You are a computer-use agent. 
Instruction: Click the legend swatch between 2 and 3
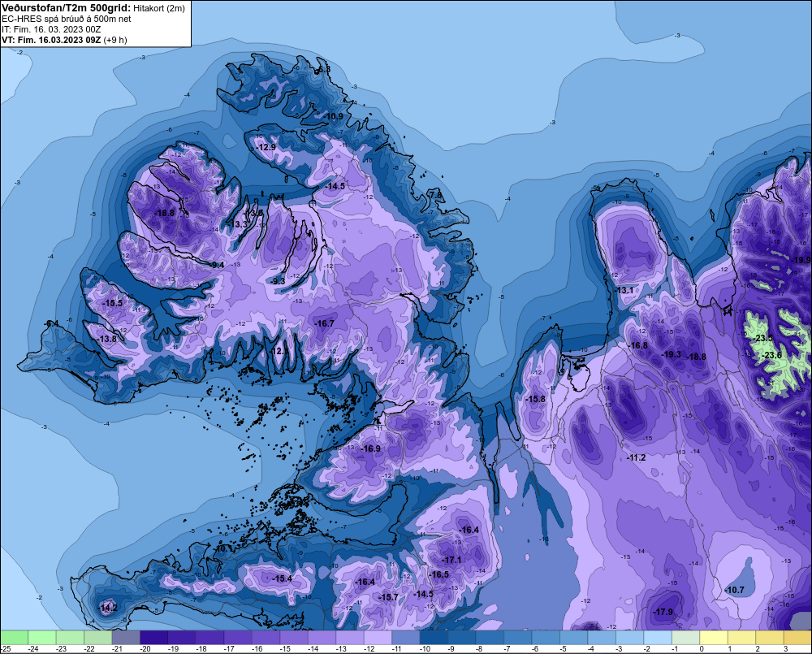(x=770, y=637)
